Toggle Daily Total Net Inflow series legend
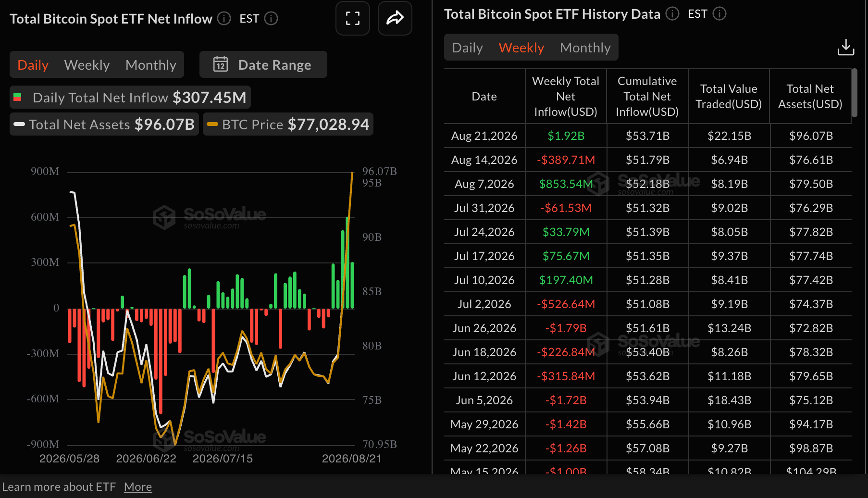This screenshot has height=498, width=868. pyautogui.click(x=130, y=98)
